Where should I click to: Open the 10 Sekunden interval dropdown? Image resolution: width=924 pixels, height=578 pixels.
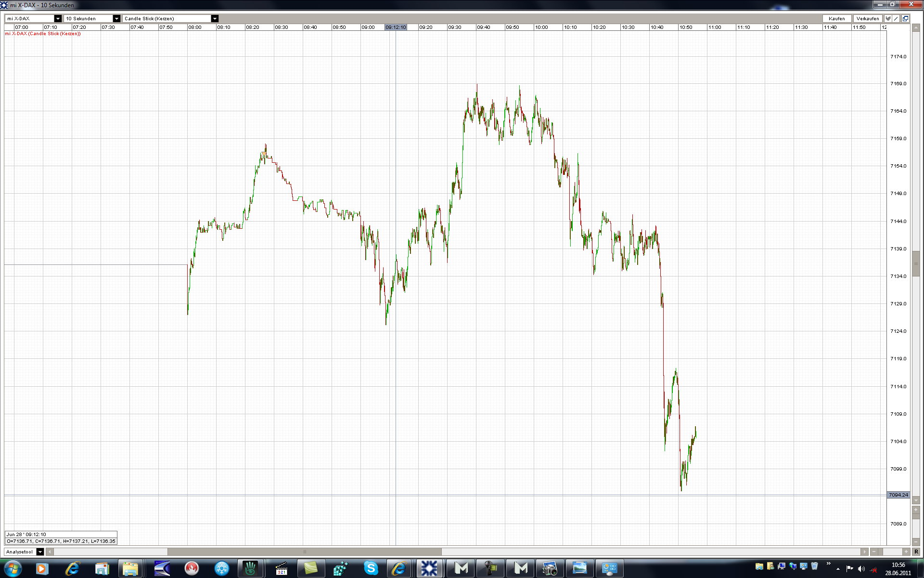(x=116, y=18)
